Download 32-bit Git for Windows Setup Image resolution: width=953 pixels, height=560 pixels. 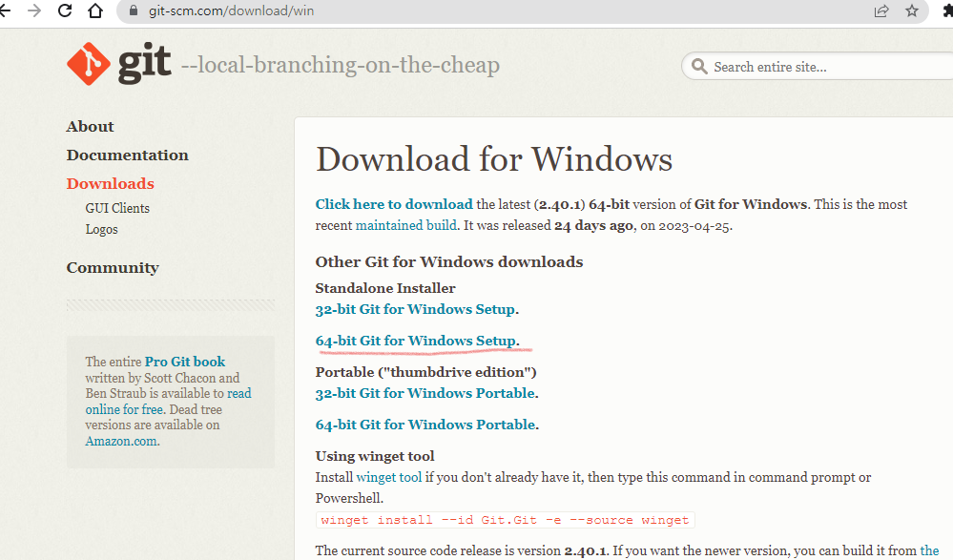(x=415, y=309)
